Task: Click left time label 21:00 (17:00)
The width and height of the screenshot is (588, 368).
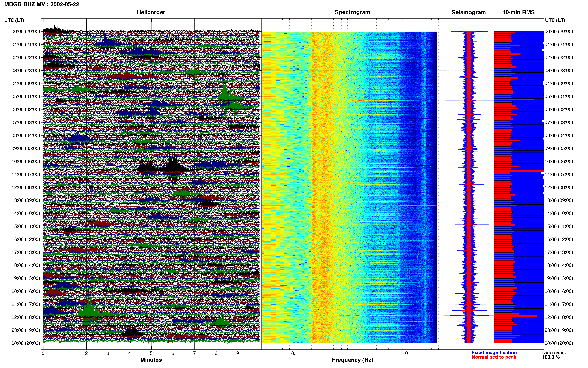Action: click(x=26, y=304)
